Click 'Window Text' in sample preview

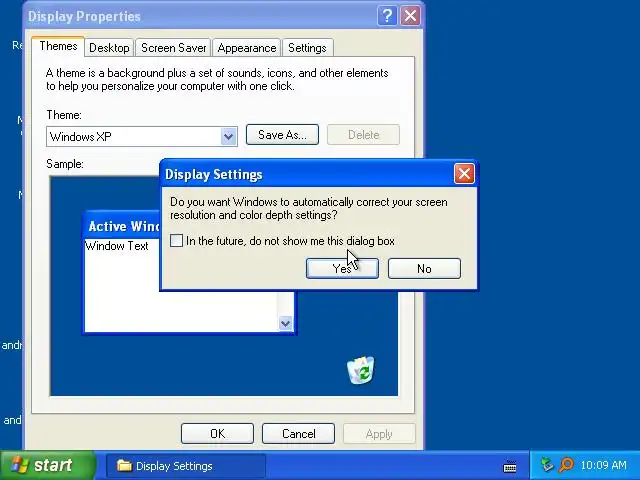pos(117,246)
